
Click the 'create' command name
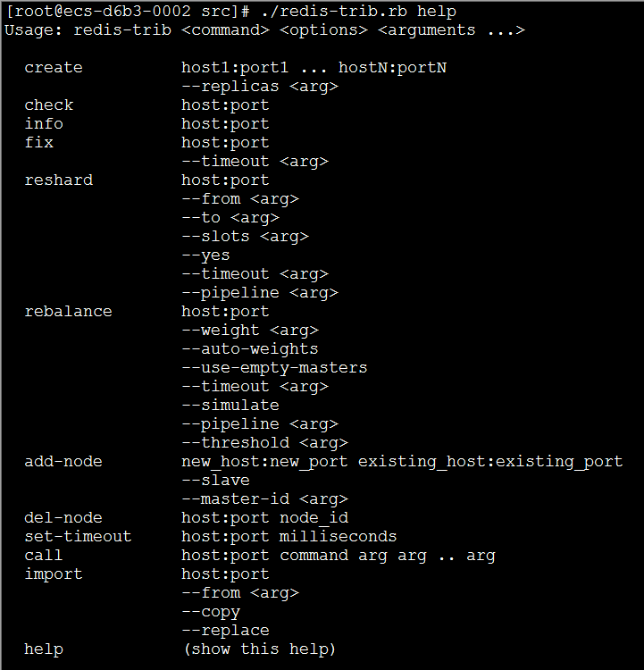click(x=54, y=68)
